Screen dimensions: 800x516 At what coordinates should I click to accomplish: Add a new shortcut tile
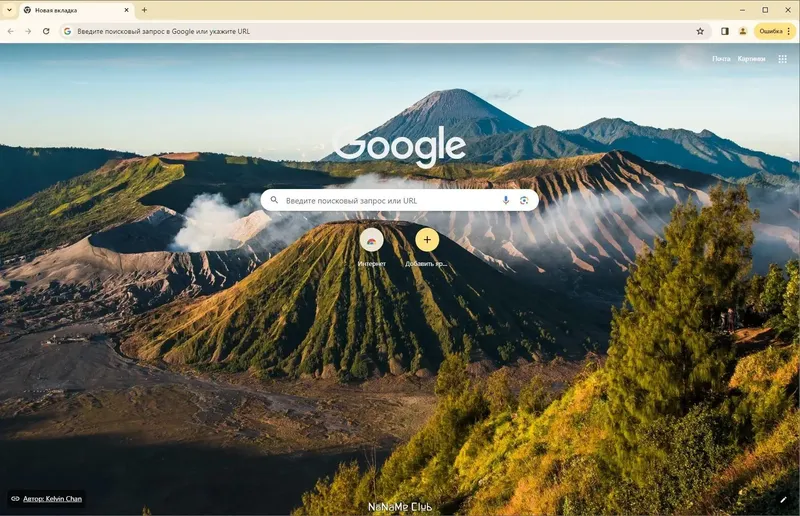427,248
